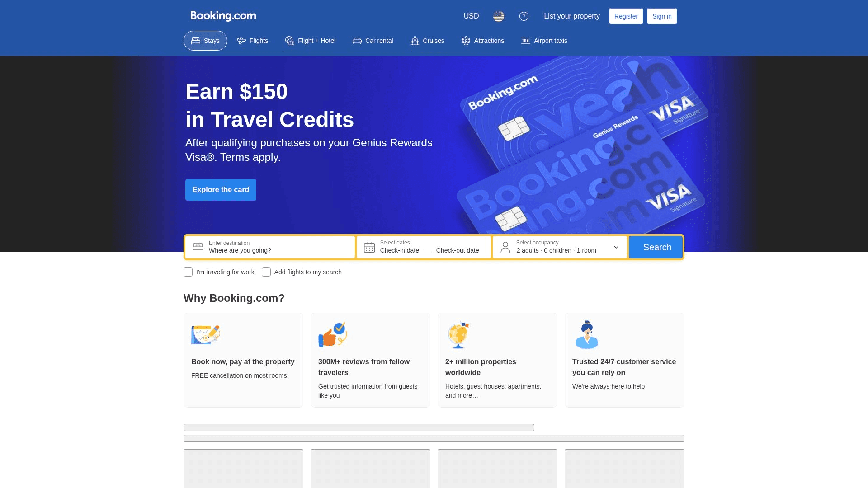The height and width of the screenshot is (488, 868).
Task: Click the Register button
Action: (626, 16)
